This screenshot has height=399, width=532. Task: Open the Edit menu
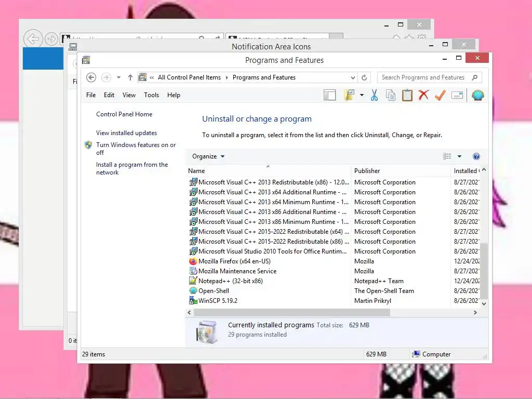coord(109,95)
